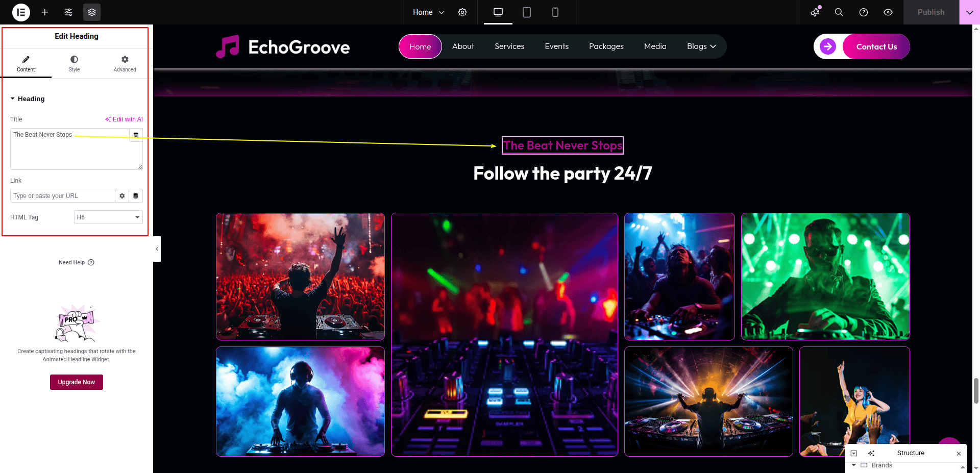
Task: Open Site Settings sliders icon
Action: [x=68, y=12]
